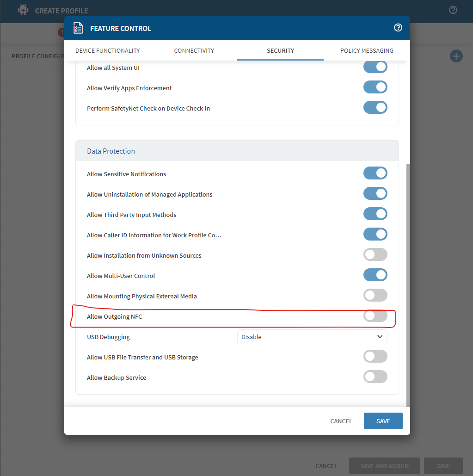Viewport: 473px width, 476px height.
Task: Open the Connectivity tab
Action: click(x=194, y=51)
